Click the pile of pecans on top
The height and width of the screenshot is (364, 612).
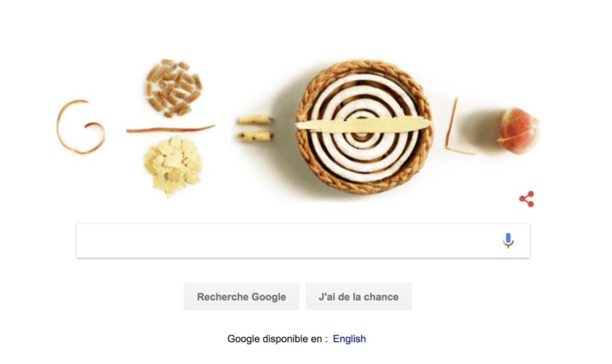(174, 88)
